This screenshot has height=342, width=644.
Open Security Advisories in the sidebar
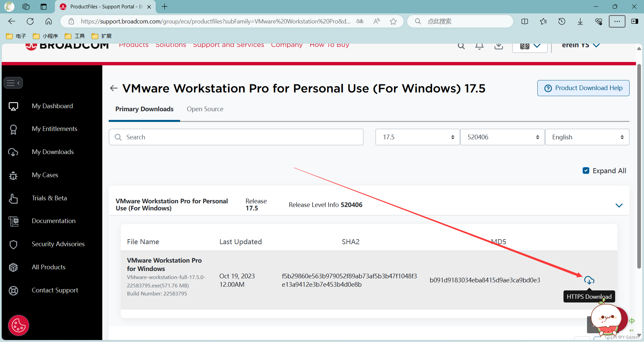(58, 244)
